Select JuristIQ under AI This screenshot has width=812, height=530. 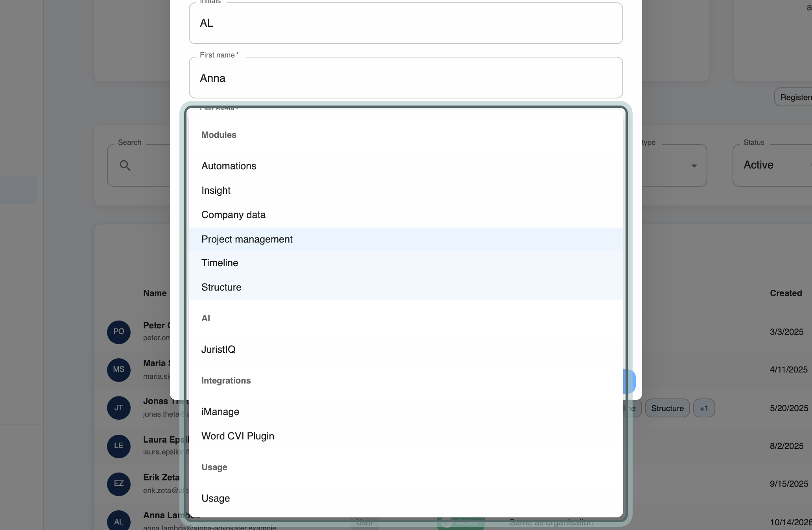406,350
